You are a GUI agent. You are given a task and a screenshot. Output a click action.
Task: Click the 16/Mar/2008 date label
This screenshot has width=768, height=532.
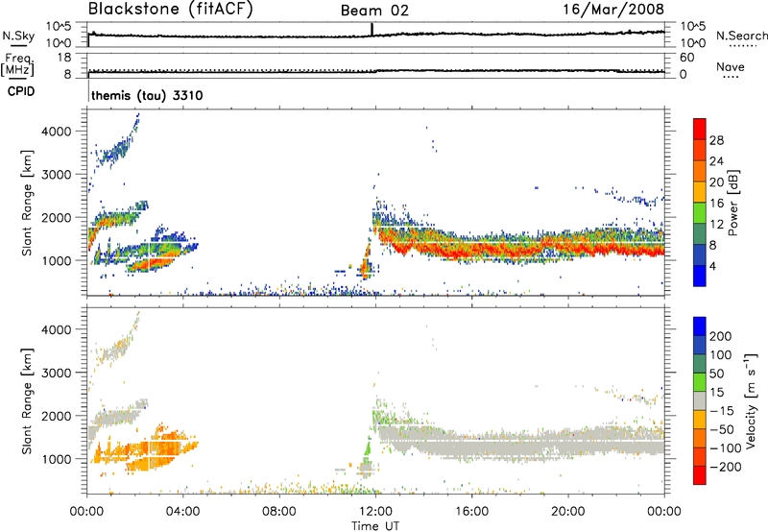pyautogui.click(x=622, y=9)
